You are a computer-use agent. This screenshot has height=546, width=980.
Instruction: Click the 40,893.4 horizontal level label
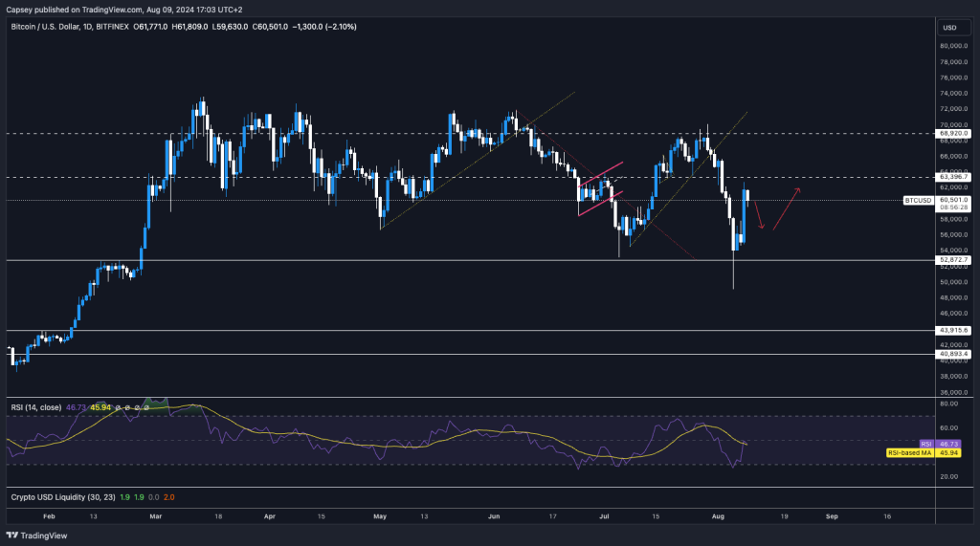(955, 354)
